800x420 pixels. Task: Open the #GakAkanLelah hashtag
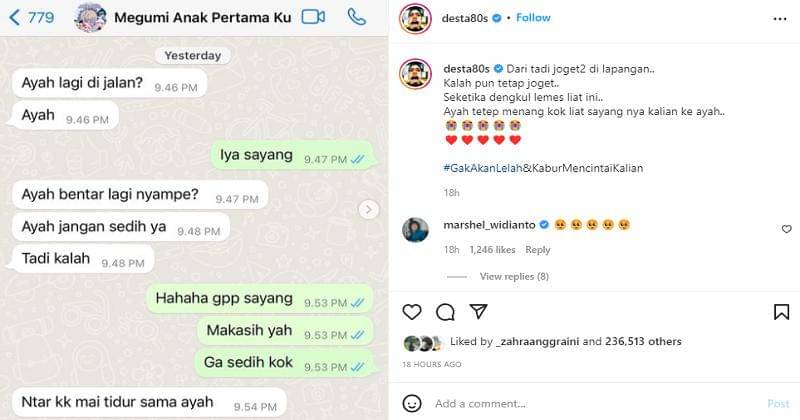tap(483, 168)
